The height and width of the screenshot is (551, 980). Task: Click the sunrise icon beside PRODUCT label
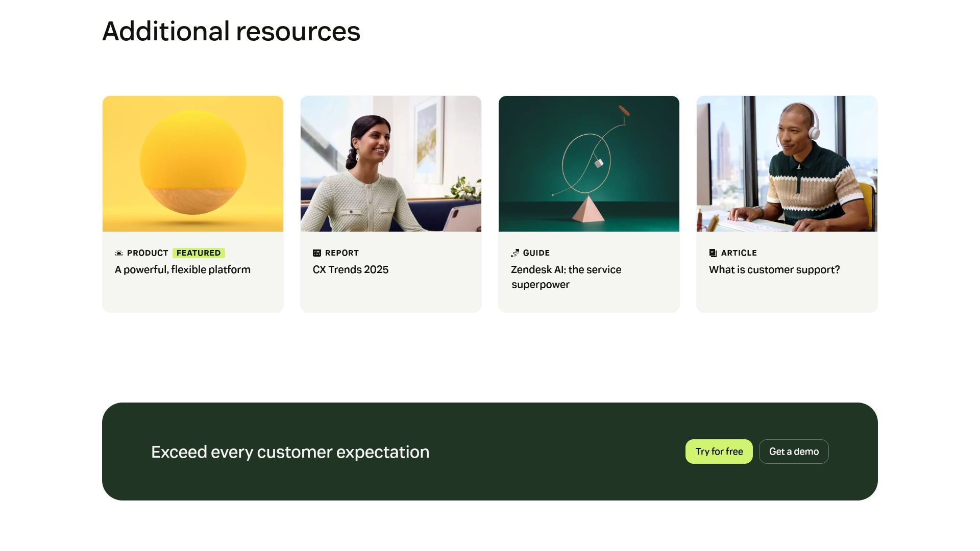click(119, 253)
